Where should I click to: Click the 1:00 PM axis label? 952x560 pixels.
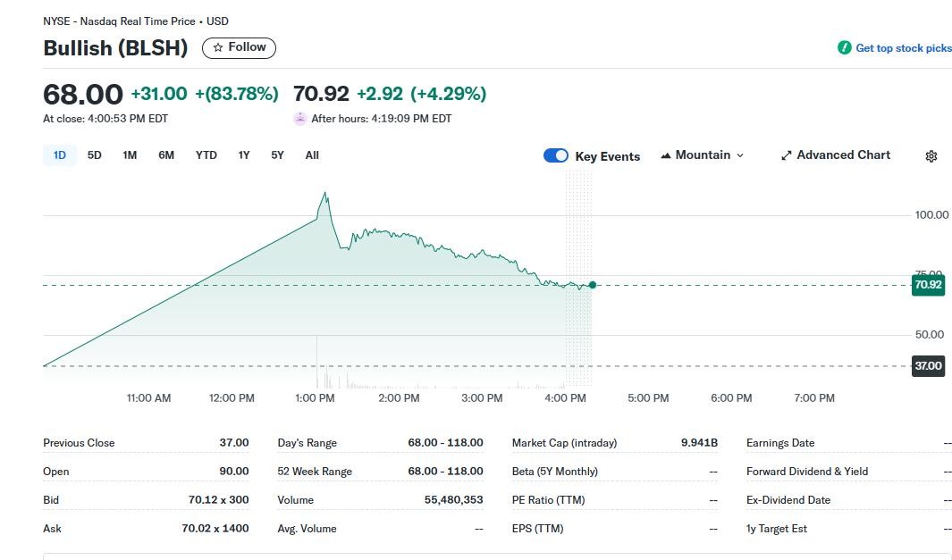click(x=315, y=398)
